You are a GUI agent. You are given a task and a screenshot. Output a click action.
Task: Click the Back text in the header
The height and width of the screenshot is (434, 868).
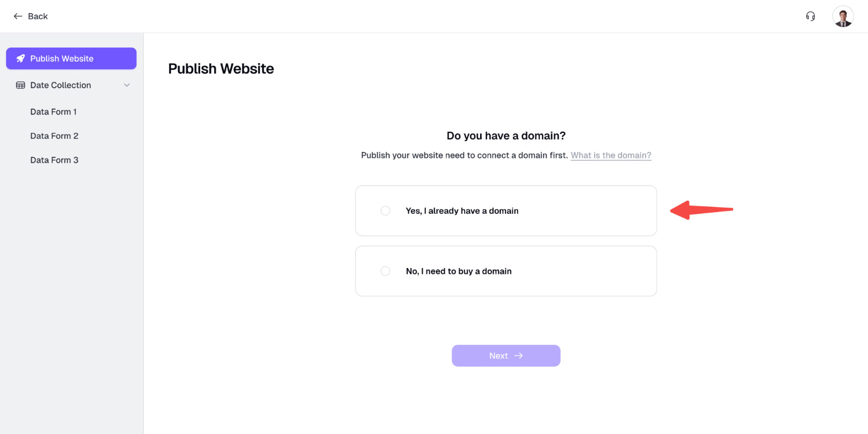[38, 16]
